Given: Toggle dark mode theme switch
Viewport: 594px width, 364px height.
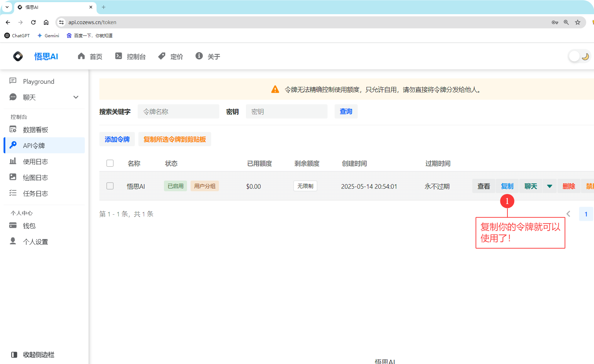Looking at the screenshot, I should [x=579, y=56].
